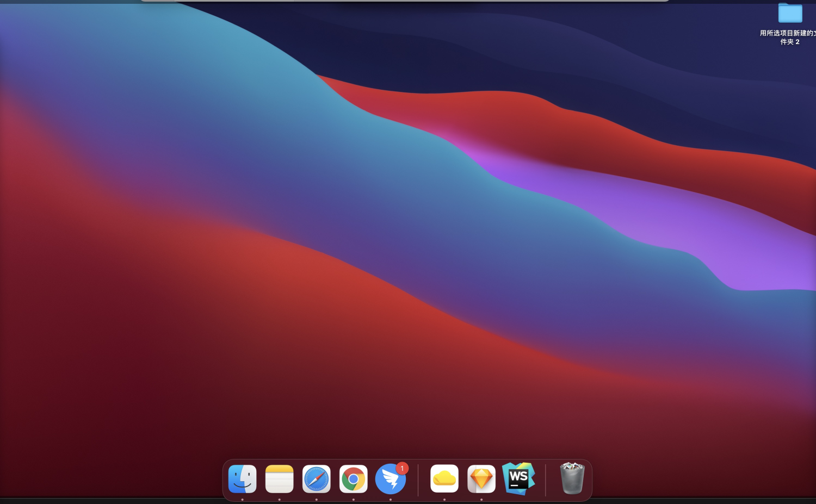Open DingTalk blue wing icon
Image resolution: width=816 pixels, height=504 pixels.
390,479
